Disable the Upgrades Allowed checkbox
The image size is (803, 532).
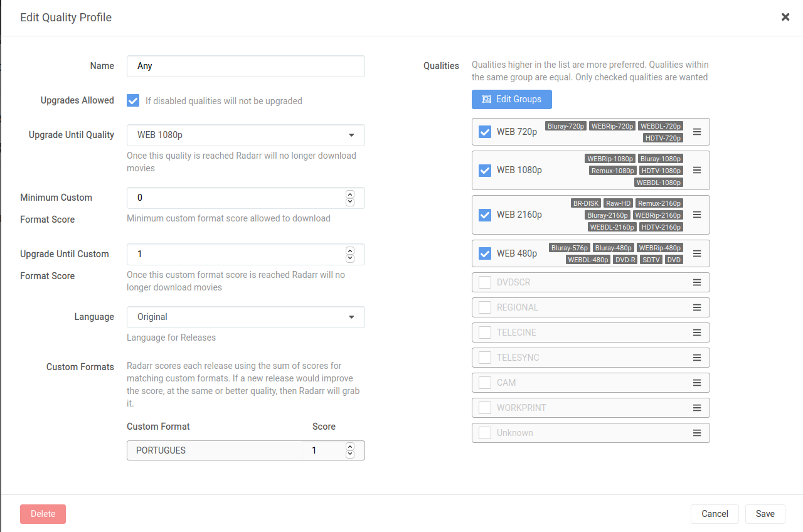(132, 100)
